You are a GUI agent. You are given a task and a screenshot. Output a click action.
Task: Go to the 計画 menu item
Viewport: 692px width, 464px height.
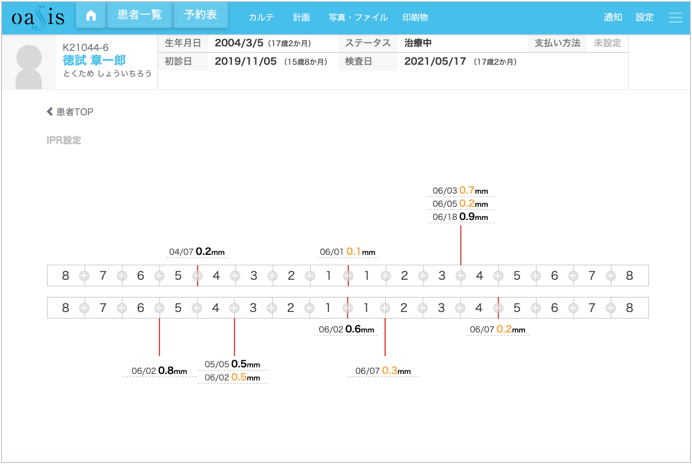pyautogui.click(x=301, y=17)
